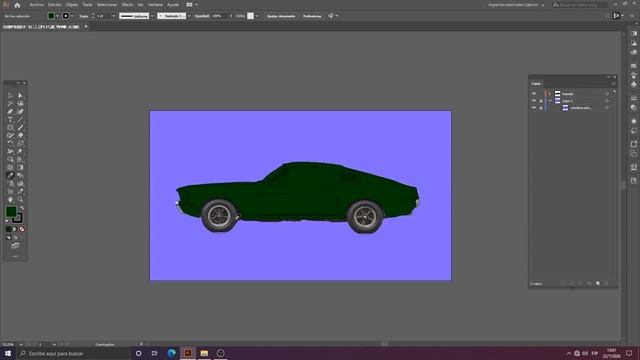Swap fill and stroke colors arrow
The width and height of the screenshot is (640, 360).
point(22,208)
